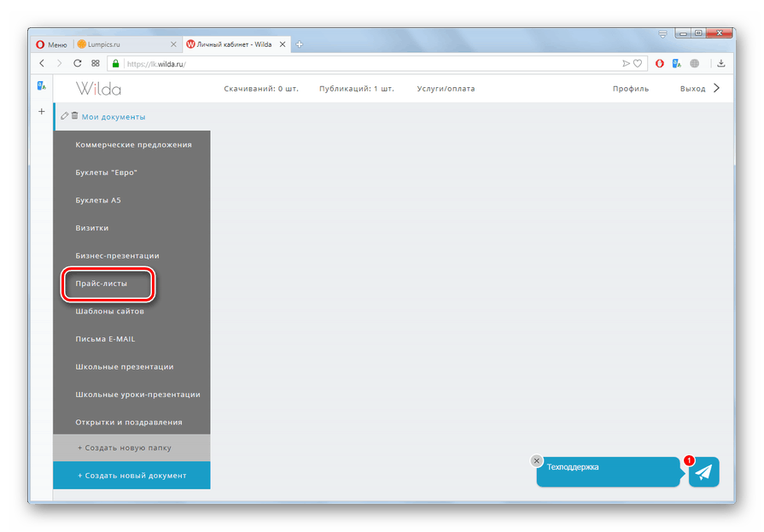The width and height of the screenshot is (764, 532).
Task: Go forward with the browser forward arrow
Action: 60,63
